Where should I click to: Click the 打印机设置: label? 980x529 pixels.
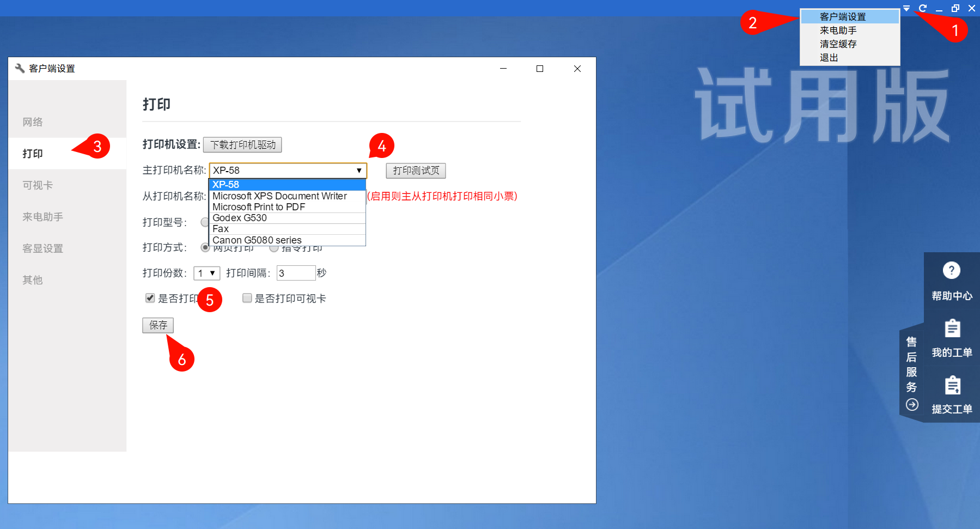tap(172, 144)
